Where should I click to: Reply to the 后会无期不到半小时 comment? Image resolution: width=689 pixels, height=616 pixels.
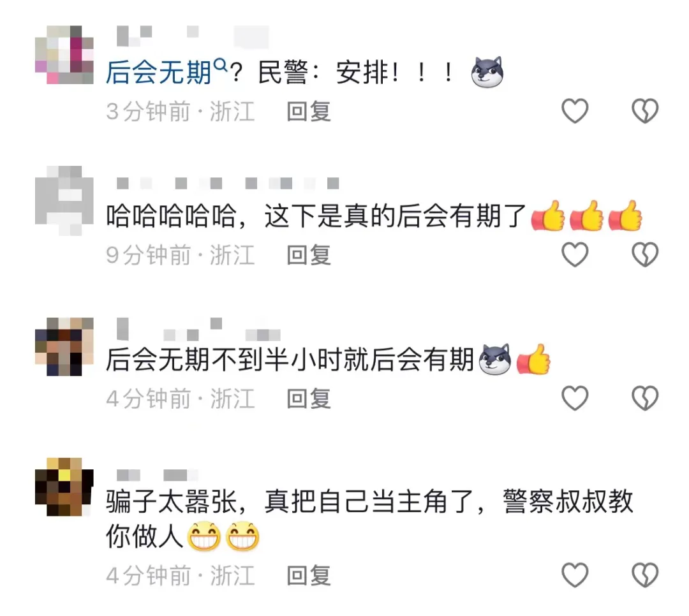click(x=309, y=399)
